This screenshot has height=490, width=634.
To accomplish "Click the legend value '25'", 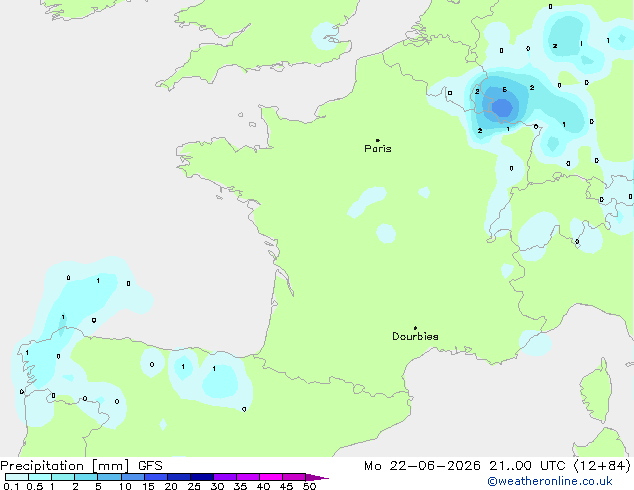I will (194, 486).
